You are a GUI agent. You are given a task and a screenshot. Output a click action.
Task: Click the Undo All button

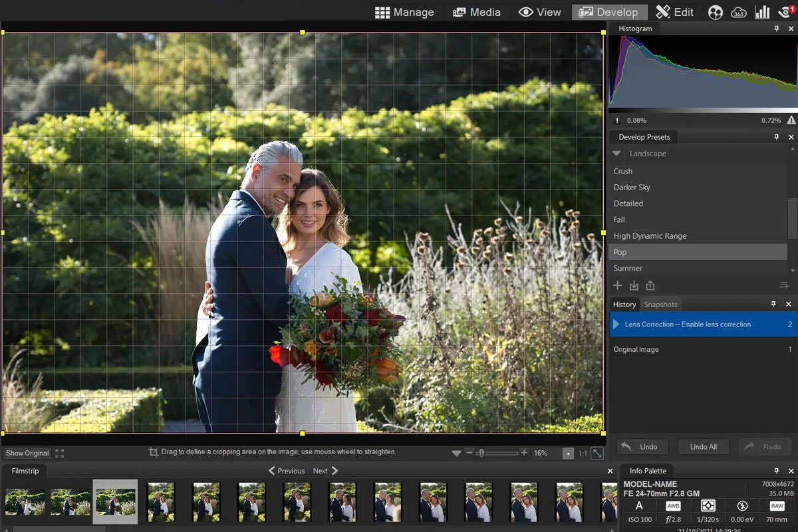(x=703, y=446)
